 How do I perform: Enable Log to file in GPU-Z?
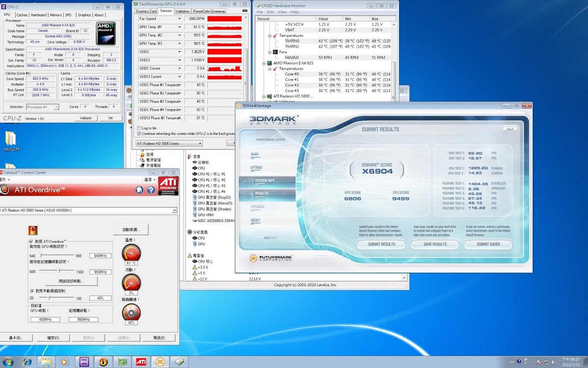pyautogui.click(x=139, y=128)
